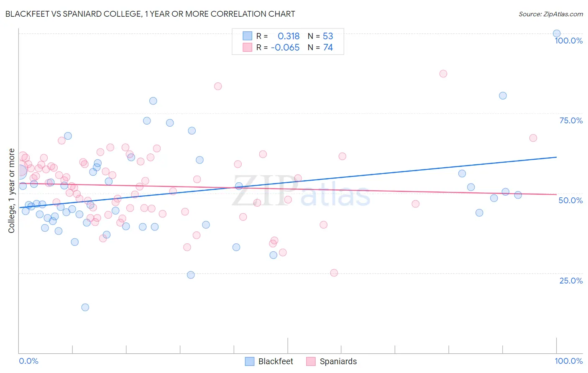Click the blue swatch beside R = 0.318
The width and height of the screenshot is (588, 373).
click(248, 36)
